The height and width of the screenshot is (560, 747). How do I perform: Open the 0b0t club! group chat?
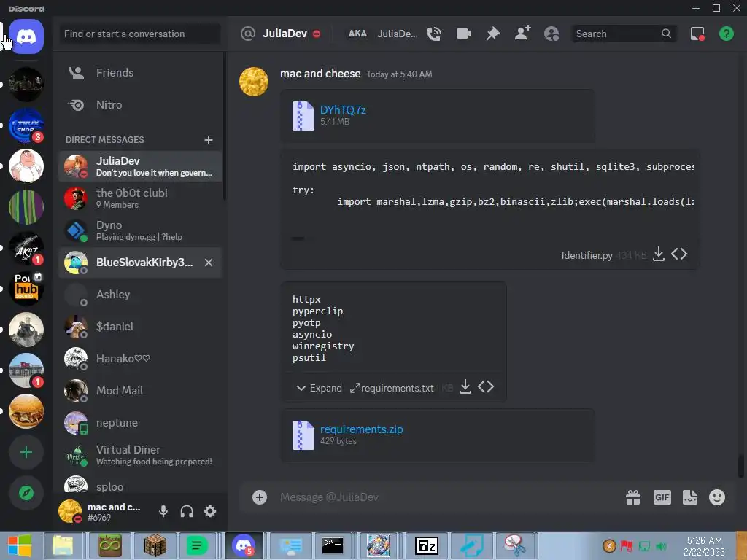[x=140, y=198]
